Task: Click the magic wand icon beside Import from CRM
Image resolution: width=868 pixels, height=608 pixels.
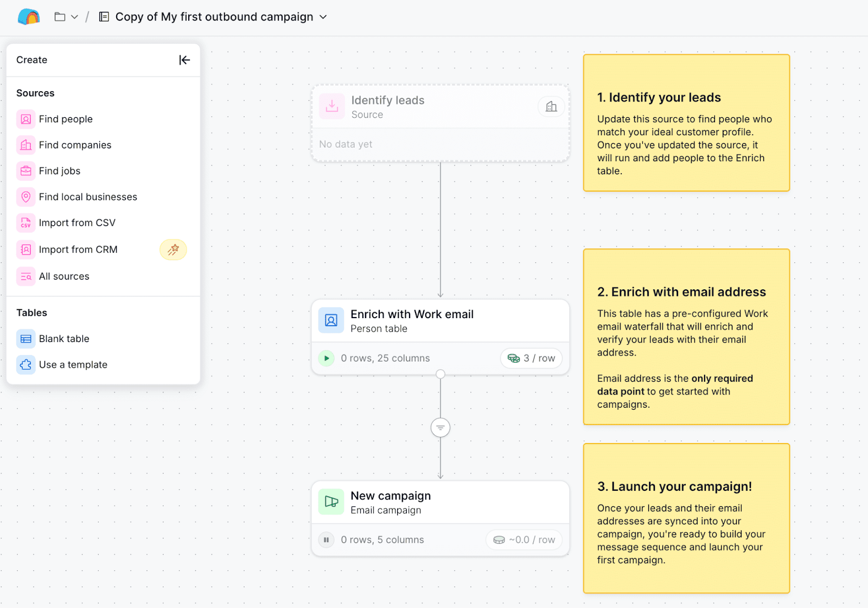Action: pyautogui.click(x=173, y=250)
